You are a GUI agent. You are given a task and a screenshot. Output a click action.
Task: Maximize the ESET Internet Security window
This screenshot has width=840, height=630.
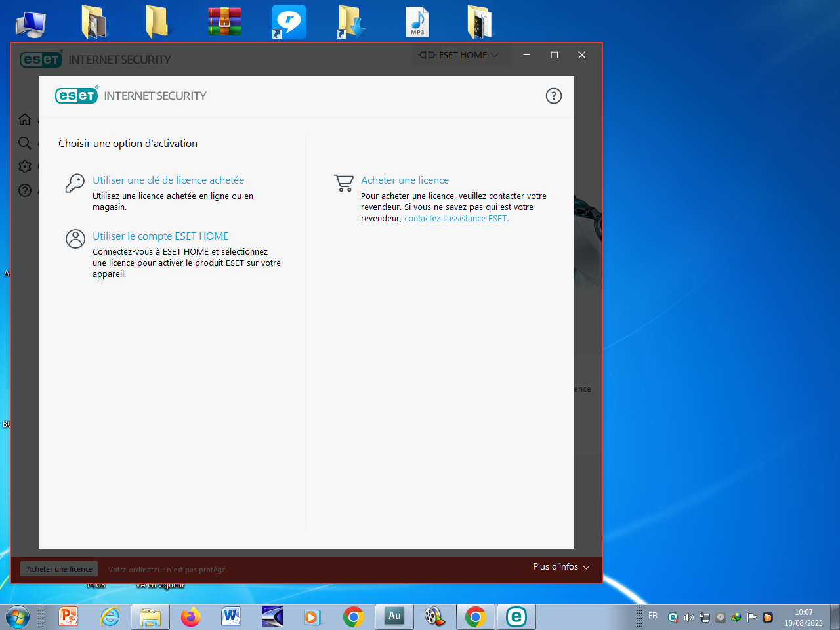point(555,55)
